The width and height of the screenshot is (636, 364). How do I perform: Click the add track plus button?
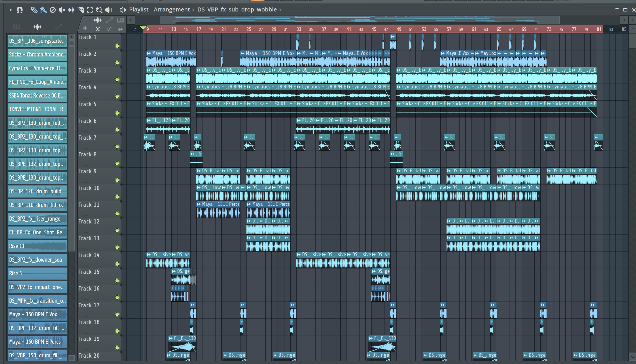click(x=85, y=28)
